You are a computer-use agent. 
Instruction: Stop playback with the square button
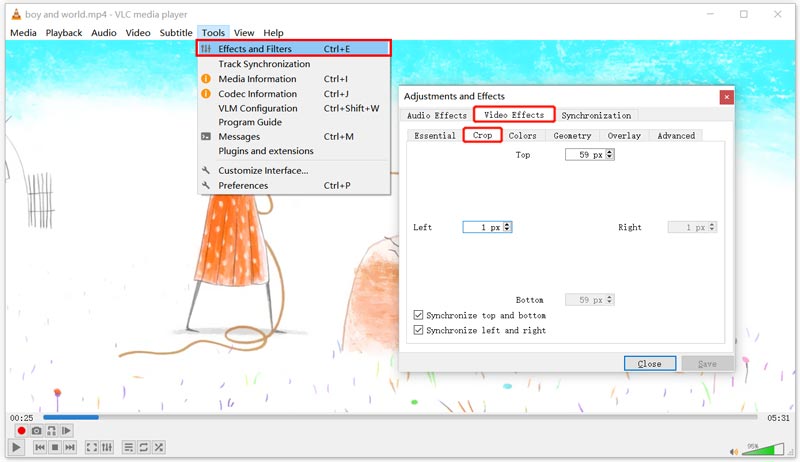(55, 447)
